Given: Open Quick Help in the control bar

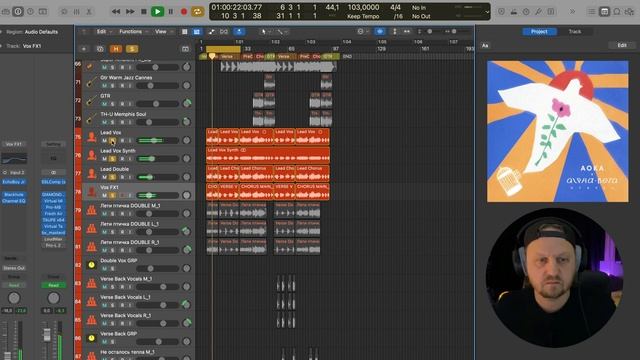Looking at the screenshot, I should [30, 11].
